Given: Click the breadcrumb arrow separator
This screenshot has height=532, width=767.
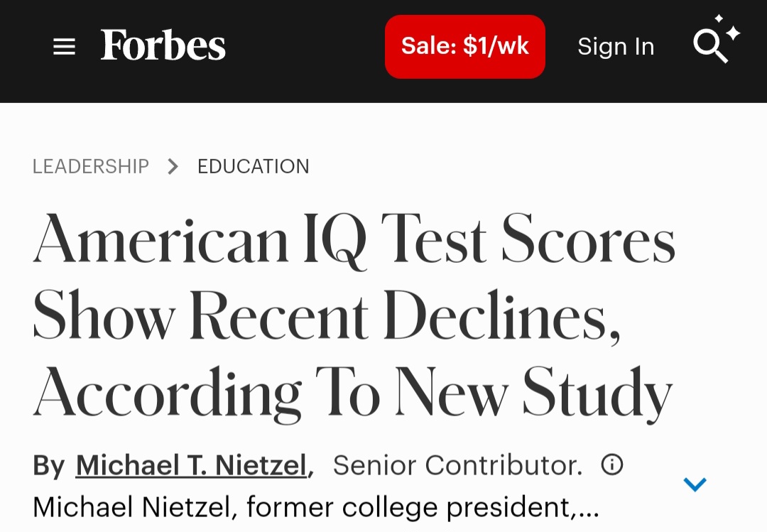Looking at the screenshot, I should [x=173, y=166].
